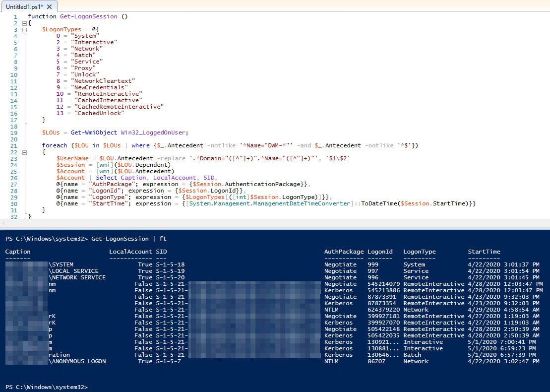Screen dimensions: 550x392
Task: Click SID value S-1-5-18
Action: 170,264
